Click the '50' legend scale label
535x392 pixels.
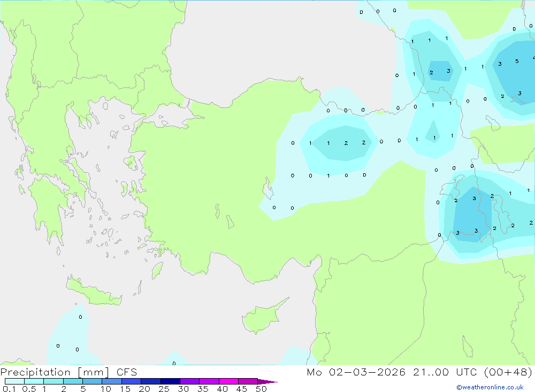point(261,389)
